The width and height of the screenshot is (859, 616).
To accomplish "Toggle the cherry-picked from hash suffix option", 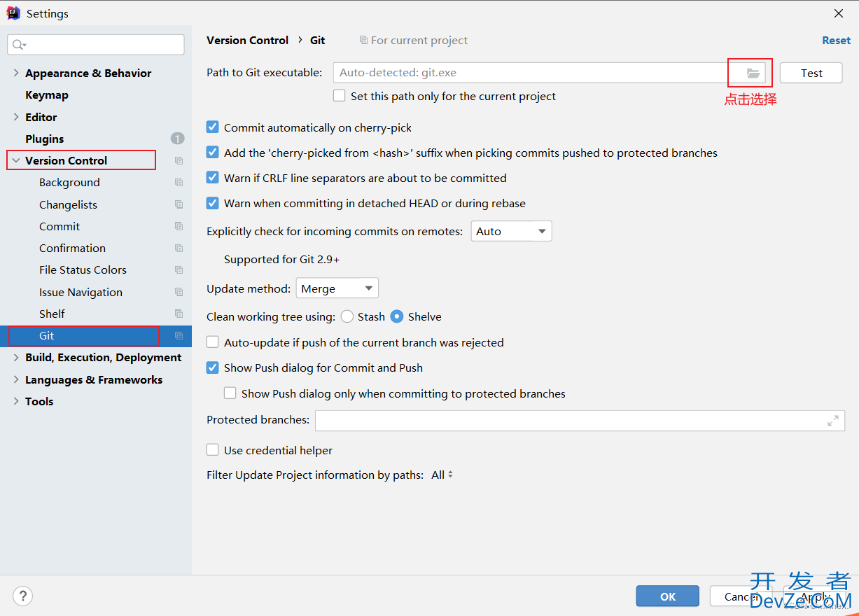I will pyautogui.click(x=213, y=153).
